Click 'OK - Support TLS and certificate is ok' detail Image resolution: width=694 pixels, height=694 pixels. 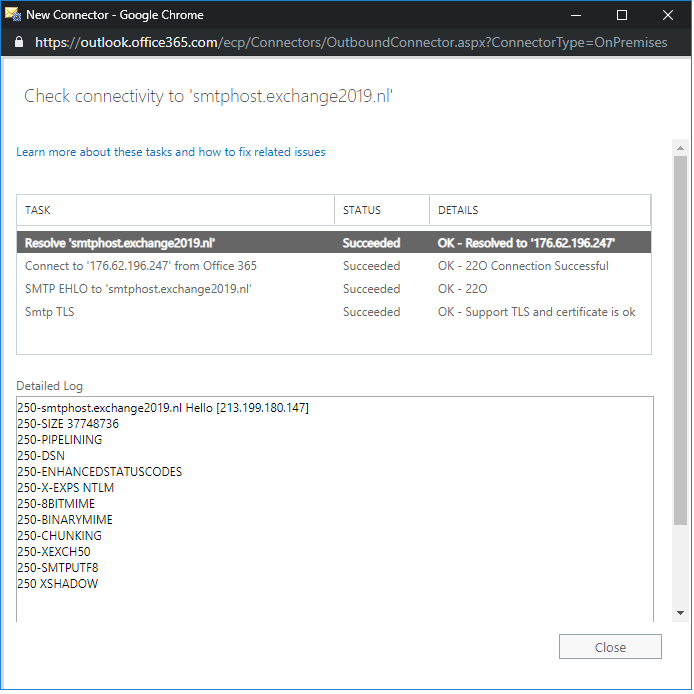pos(536,312)
